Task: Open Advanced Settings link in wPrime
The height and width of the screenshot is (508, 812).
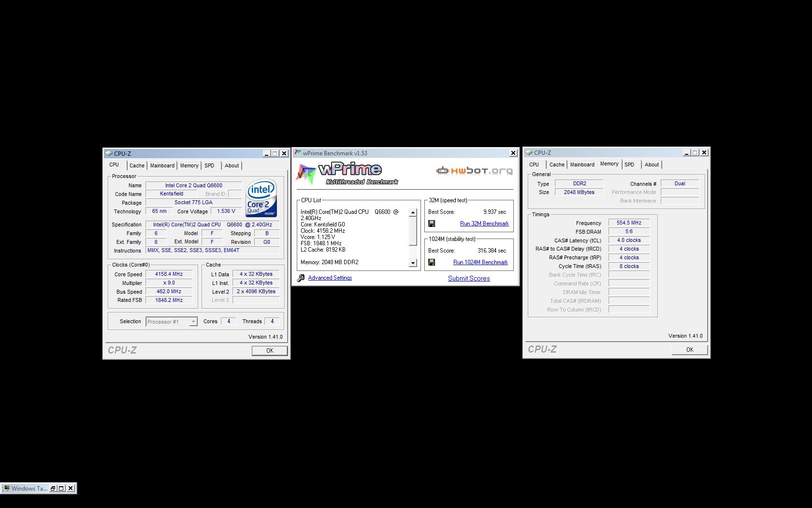Action: (x=330, y=278)
